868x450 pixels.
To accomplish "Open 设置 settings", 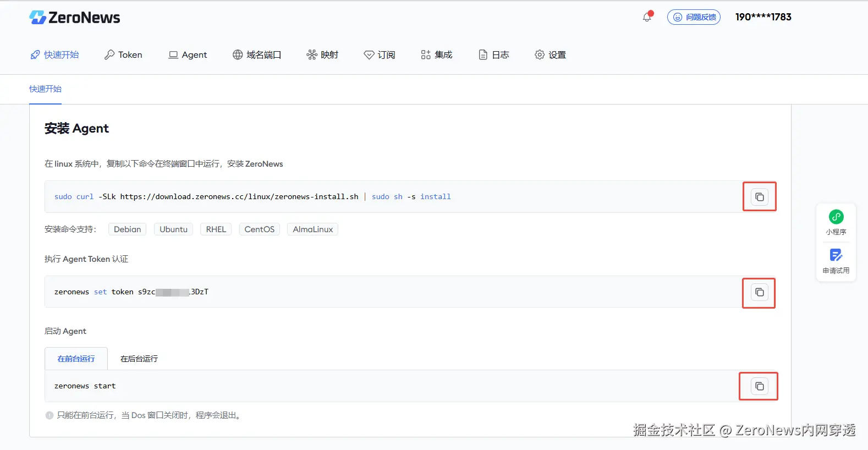I will 550,54.
